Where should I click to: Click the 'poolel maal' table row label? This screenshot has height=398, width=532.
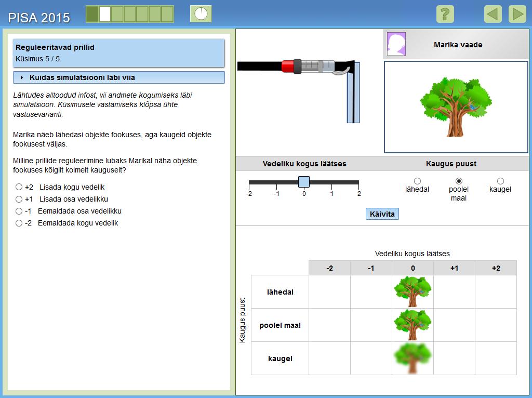click(x=280, y=325)
